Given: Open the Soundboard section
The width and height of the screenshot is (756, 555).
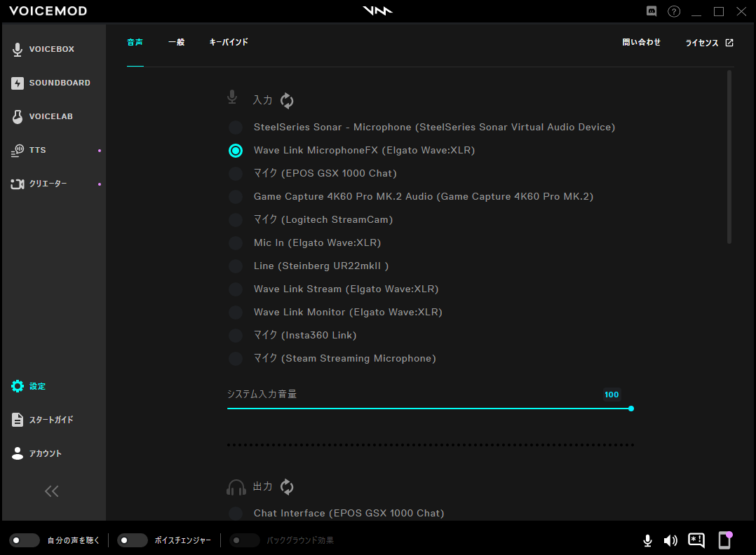Looking at the screenshot, I should (x=50, y=83).
